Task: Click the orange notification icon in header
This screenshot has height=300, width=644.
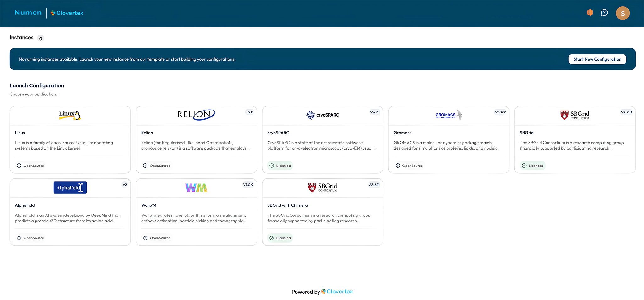Action: pyautogui.click(x=590, y=13)
